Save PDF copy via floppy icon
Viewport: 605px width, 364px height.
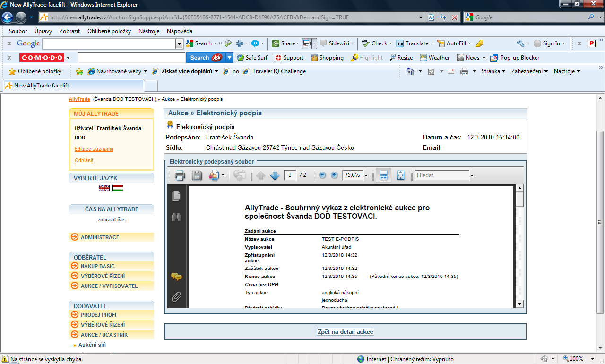[197, 175]
